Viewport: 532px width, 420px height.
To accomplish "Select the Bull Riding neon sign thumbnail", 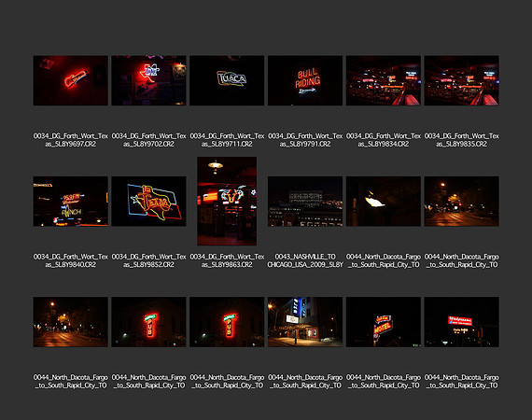I will coord(305,80).
